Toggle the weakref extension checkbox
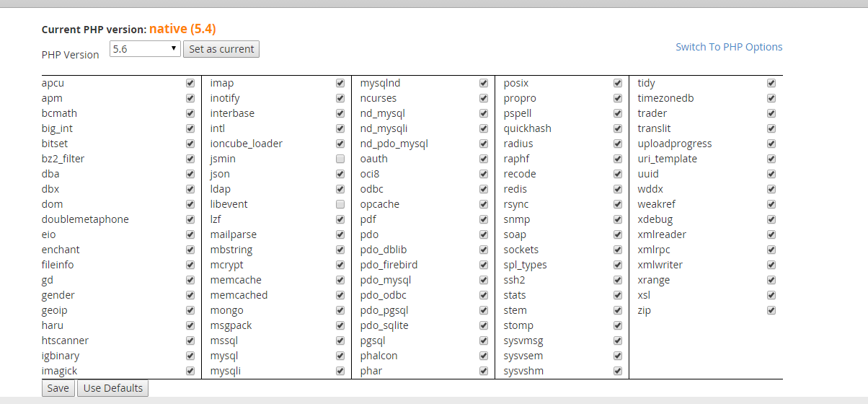Image resolution: width=868 pixels, height=404 pixels. click(x=771, y=204)
